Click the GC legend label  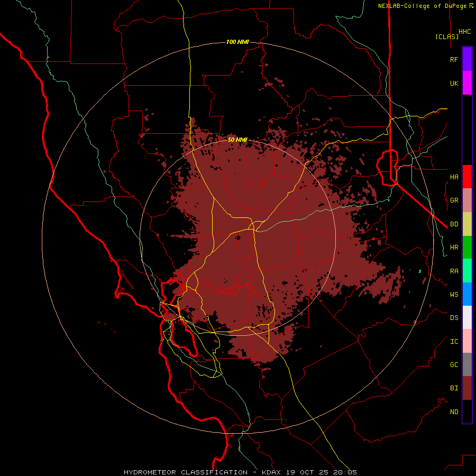click(x=454, y=365)
